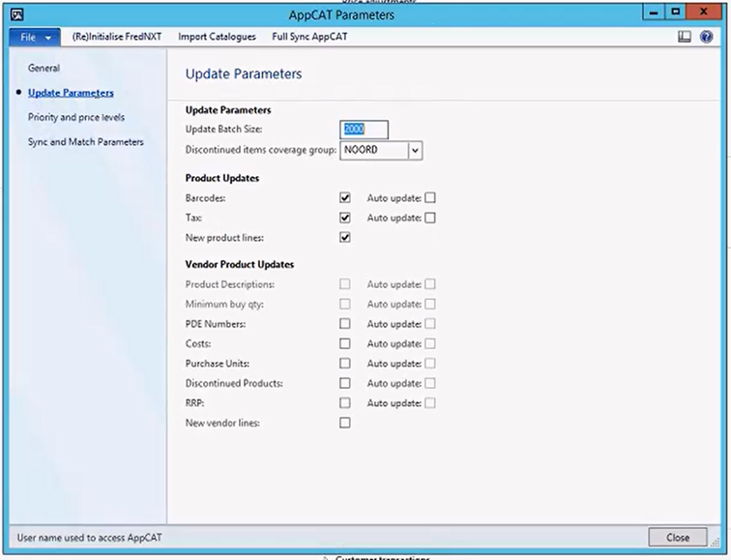Check the Purchase Units checkbox

click(x=345, y=364)
